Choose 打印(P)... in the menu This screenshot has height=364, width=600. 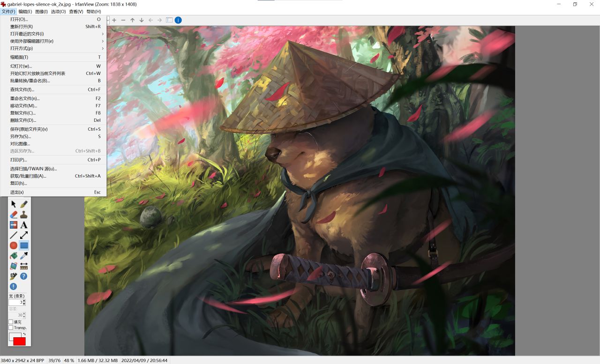coord(53,160)
